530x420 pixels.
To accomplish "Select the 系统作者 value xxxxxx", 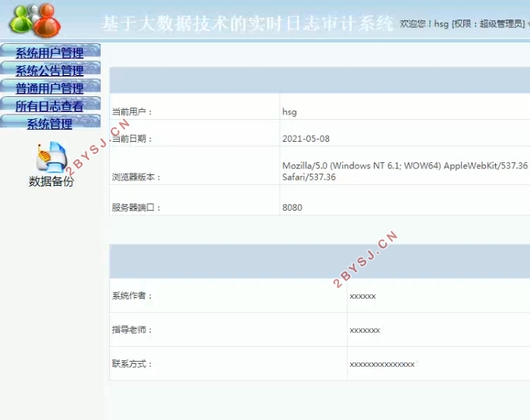I will [x=362, y=296].
